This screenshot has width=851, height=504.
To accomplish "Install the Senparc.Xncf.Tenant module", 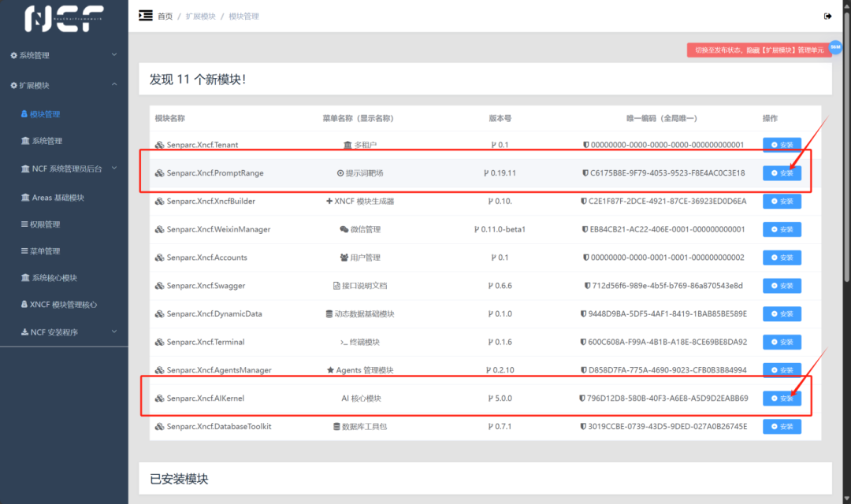I will click(782, 145).
